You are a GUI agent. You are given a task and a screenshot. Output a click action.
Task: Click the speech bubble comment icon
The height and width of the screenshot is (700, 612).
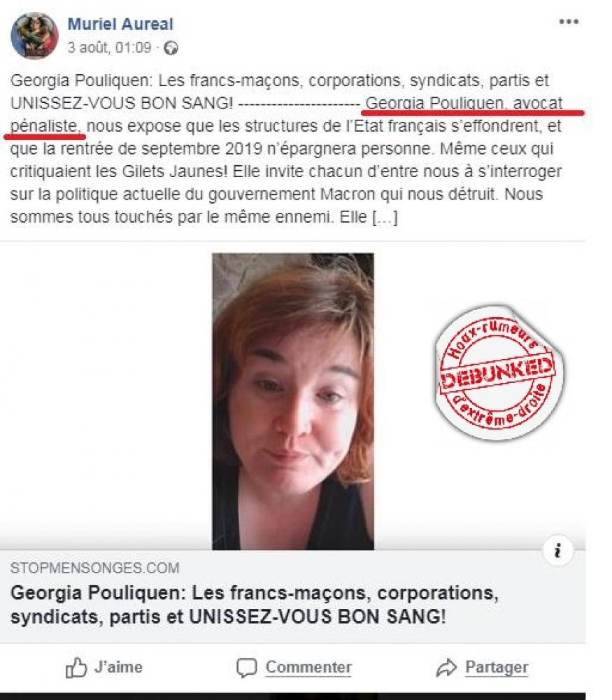[247, 668]
